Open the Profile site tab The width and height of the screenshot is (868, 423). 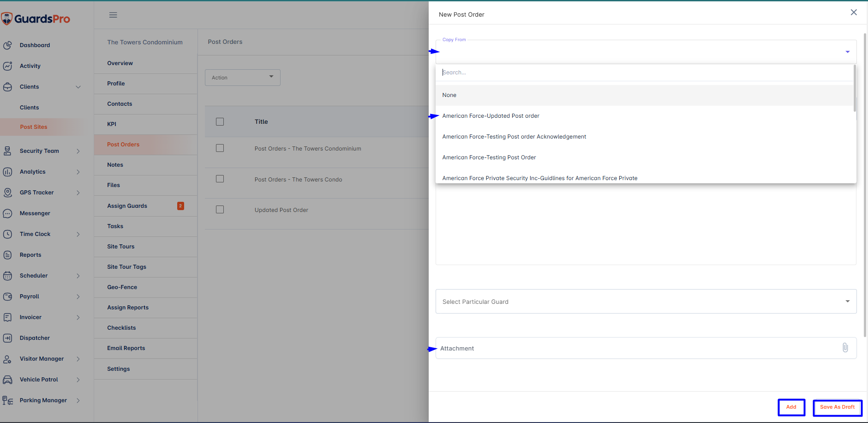coord(146,84)
